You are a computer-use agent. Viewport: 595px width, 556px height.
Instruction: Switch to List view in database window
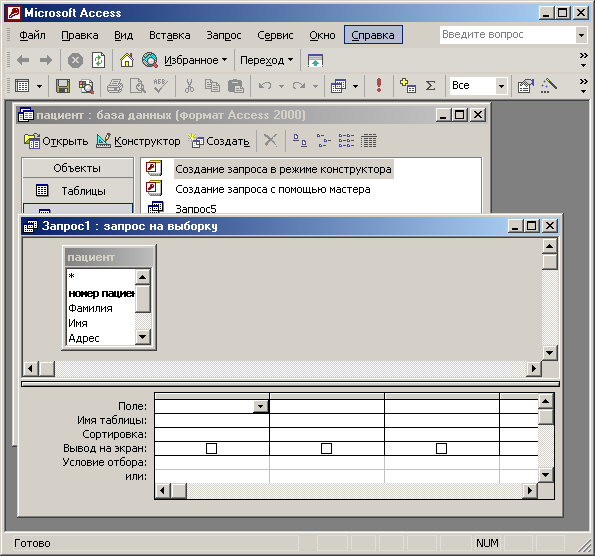pyautogui.click(x=346, y=141)
